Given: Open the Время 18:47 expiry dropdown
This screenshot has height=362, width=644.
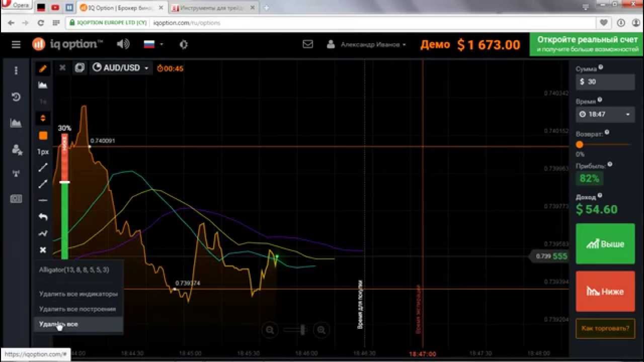Looking at the screenshot, I should coord(605,114).
